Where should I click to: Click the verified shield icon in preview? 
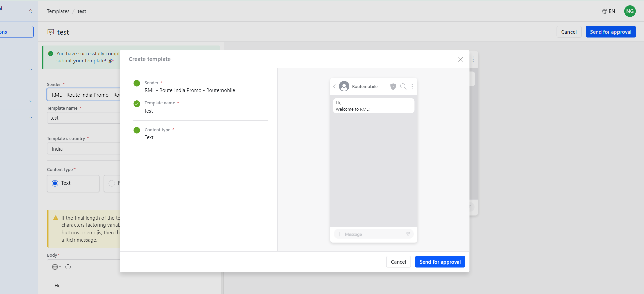click(393, 86)
